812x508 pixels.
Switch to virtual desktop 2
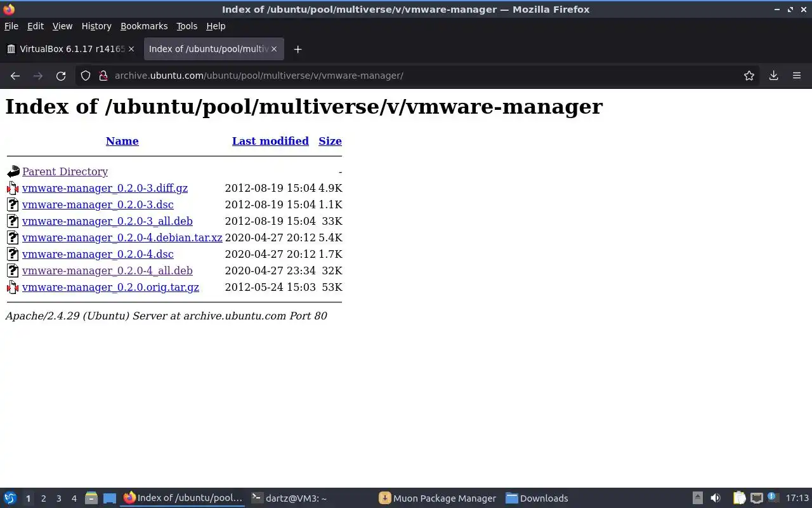[x=43, y=498]
